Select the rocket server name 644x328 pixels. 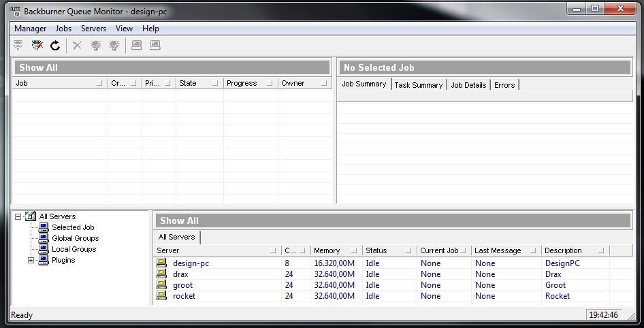click(184, 296)
